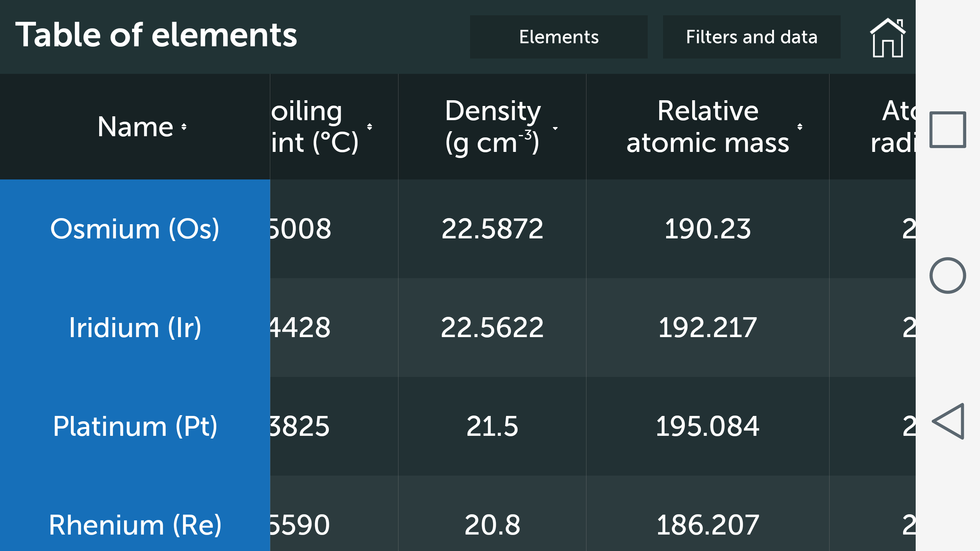Tap the Home house icon
Screen dimensions: 980x551
[887, 37]
